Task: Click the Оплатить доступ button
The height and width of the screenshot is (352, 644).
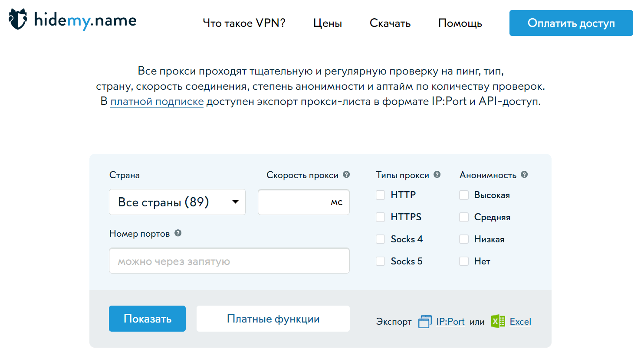Action: [571, 23]
